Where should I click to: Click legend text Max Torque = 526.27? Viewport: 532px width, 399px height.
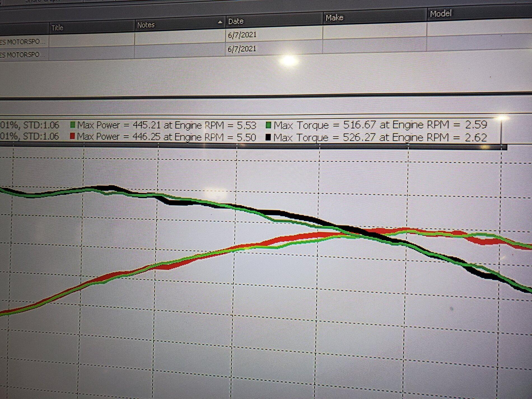click(325, 137)
